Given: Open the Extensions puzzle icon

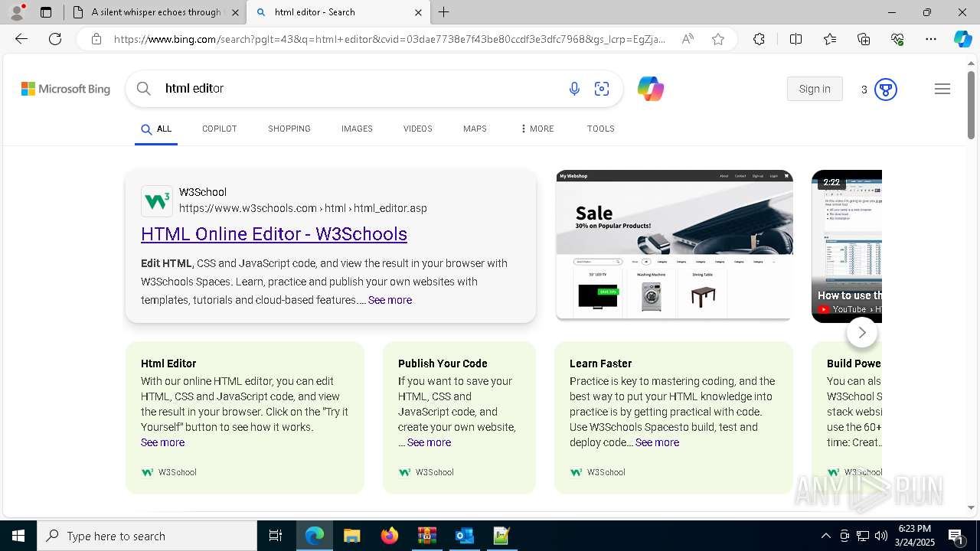Looking at the screenshot, I should [x=759, y=39].
